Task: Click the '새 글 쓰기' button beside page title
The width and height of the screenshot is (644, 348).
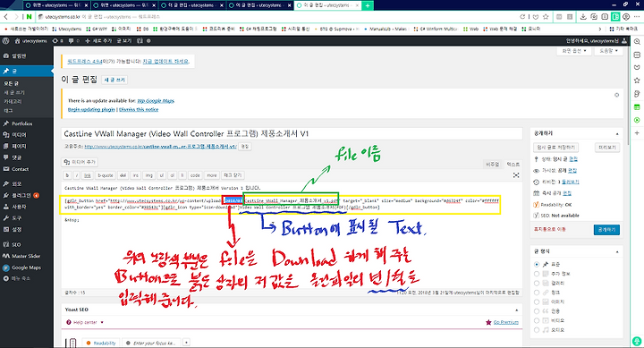Action: pos(114,80)
